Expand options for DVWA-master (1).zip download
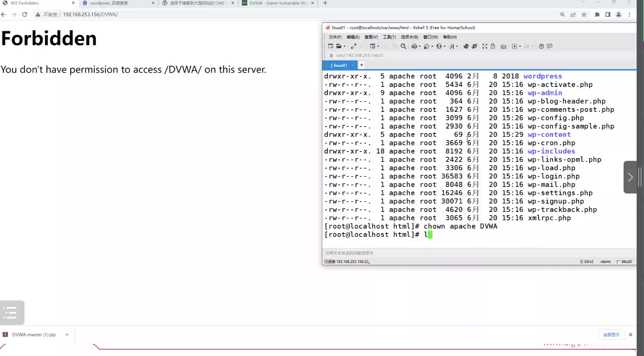Screen dimensions: 644x356 coord(67,335)
